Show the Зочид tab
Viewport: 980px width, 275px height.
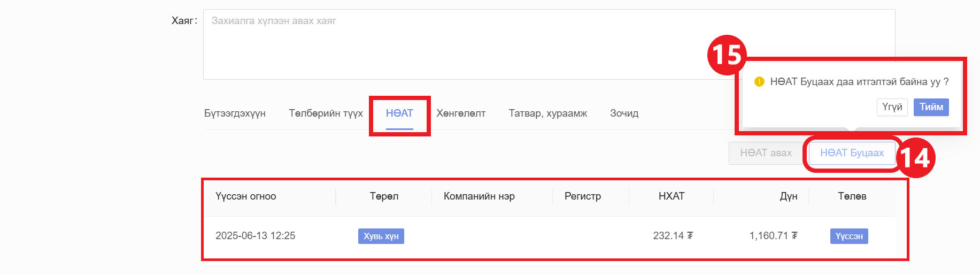(x=624, y=113)
